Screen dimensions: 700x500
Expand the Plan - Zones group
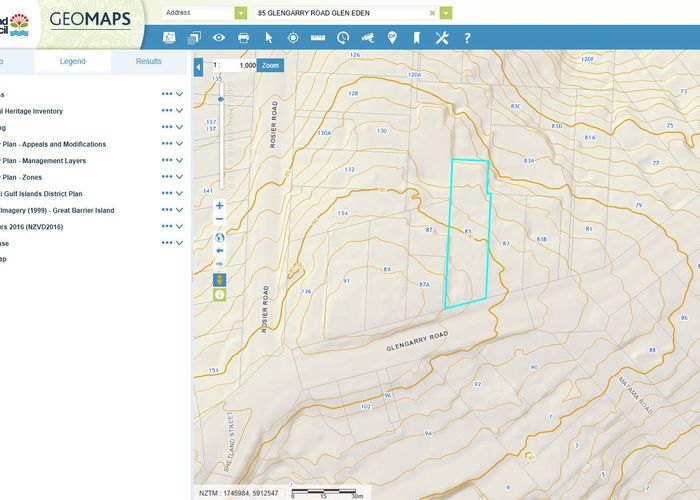tap(179, 177)
